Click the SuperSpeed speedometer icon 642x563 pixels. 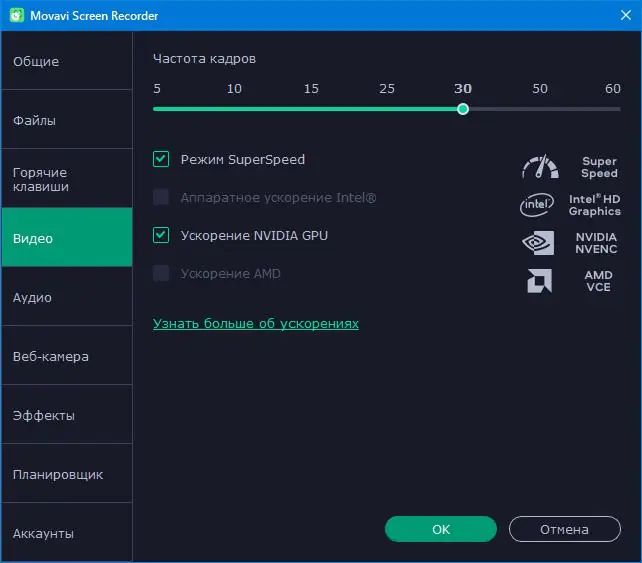(540, 167)
